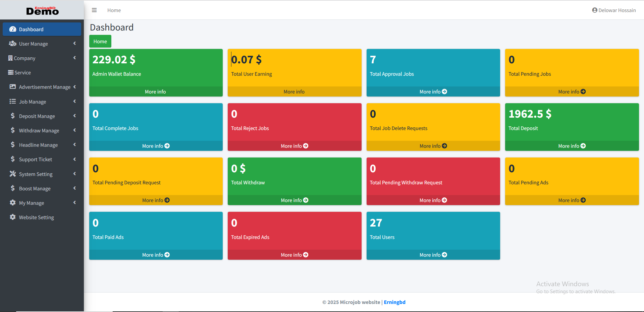644x312 pixels.
Task: Click the Website Setting gear icon
Action: tap(13, 217)
